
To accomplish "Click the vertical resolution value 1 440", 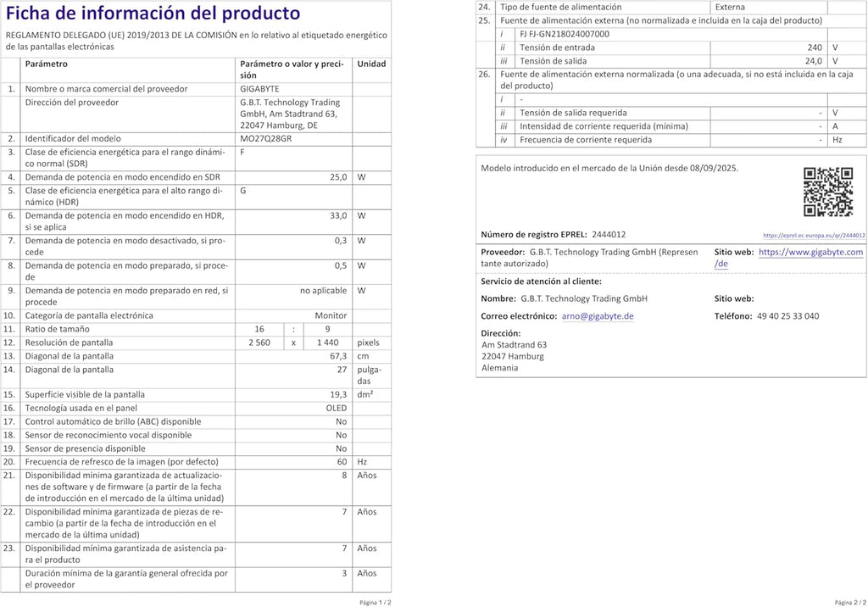I will click(x=328, y=342).
